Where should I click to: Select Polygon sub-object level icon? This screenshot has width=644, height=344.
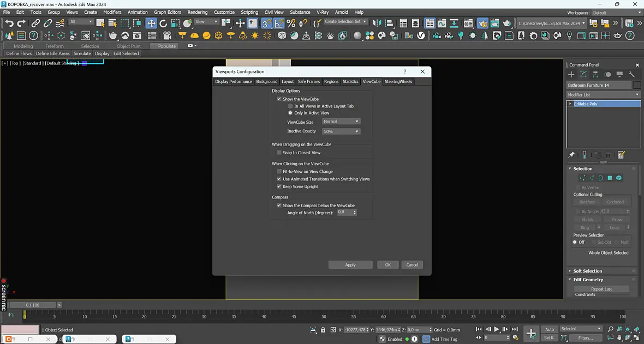point(610,178)
